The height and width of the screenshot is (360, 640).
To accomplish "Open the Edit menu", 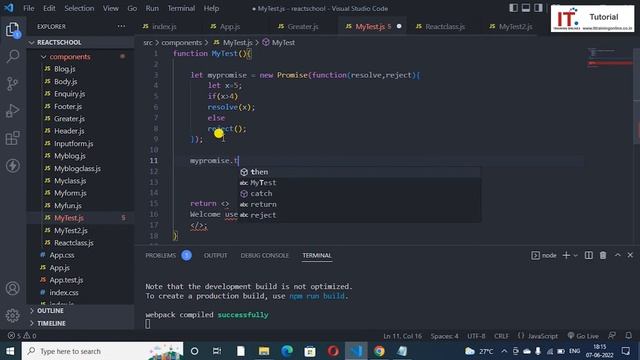I will (x=49, y=8).
